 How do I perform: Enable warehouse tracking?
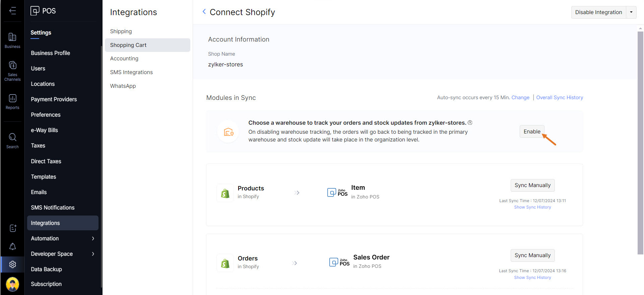[x=532, y=131]
